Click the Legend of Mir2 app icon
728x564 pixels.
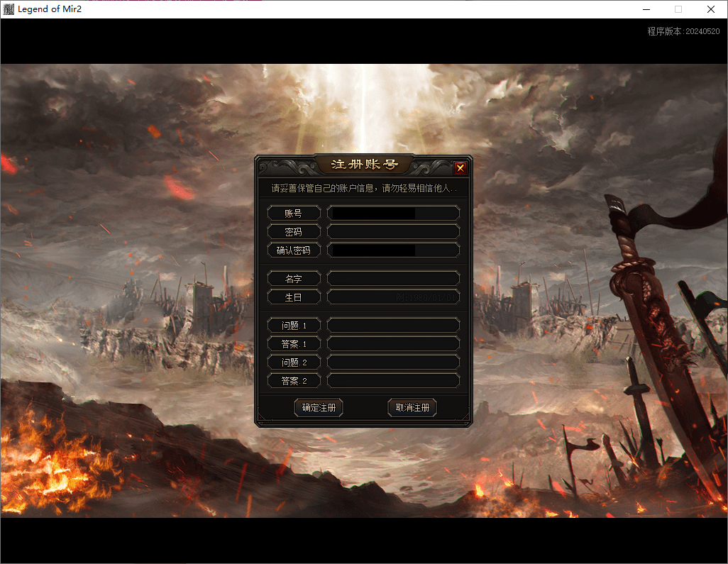coord(9,9)
